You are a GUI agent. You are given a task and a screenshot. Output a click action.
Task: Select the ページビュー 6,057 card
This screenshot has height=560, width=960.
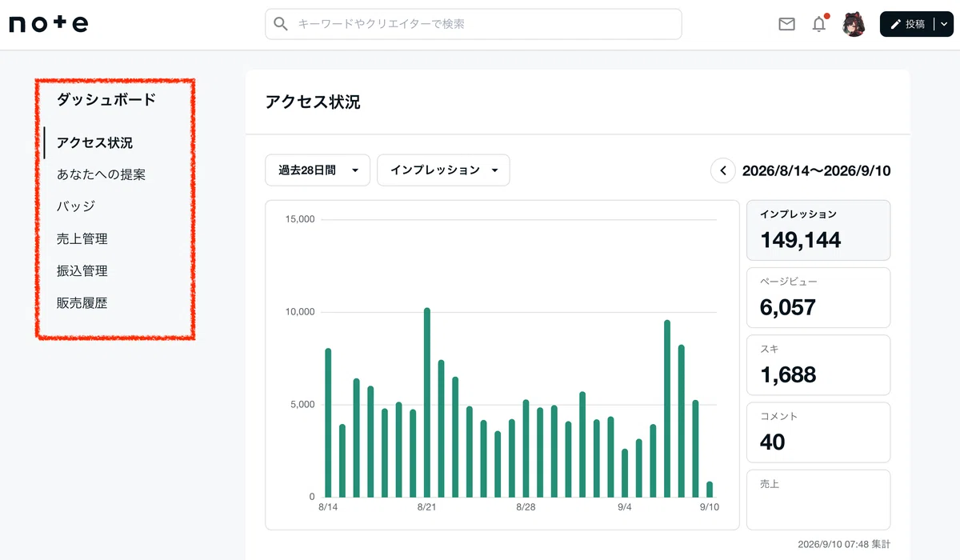click(x=818, y=298)
